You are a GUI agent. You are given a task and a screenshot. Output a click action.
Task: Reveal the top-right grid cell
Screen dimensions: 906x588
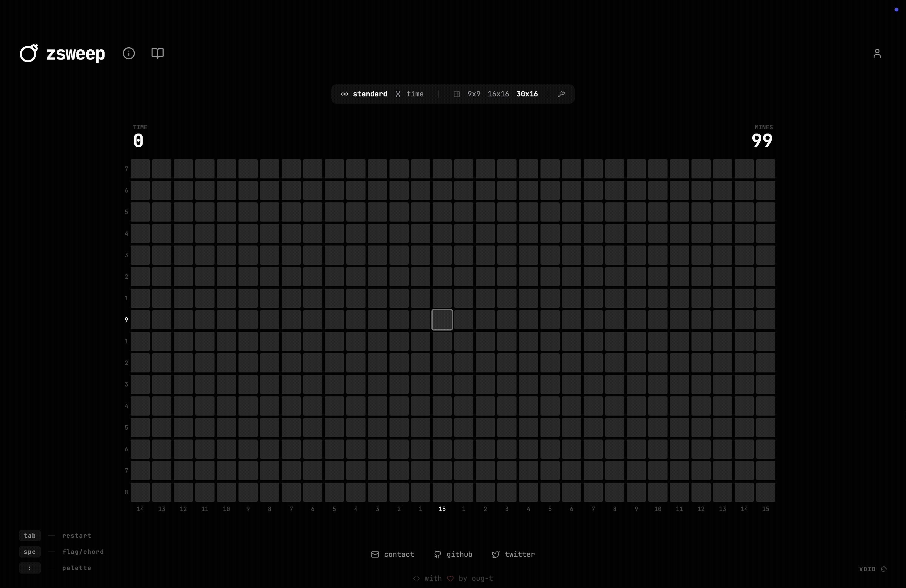[x=765, y=169]
